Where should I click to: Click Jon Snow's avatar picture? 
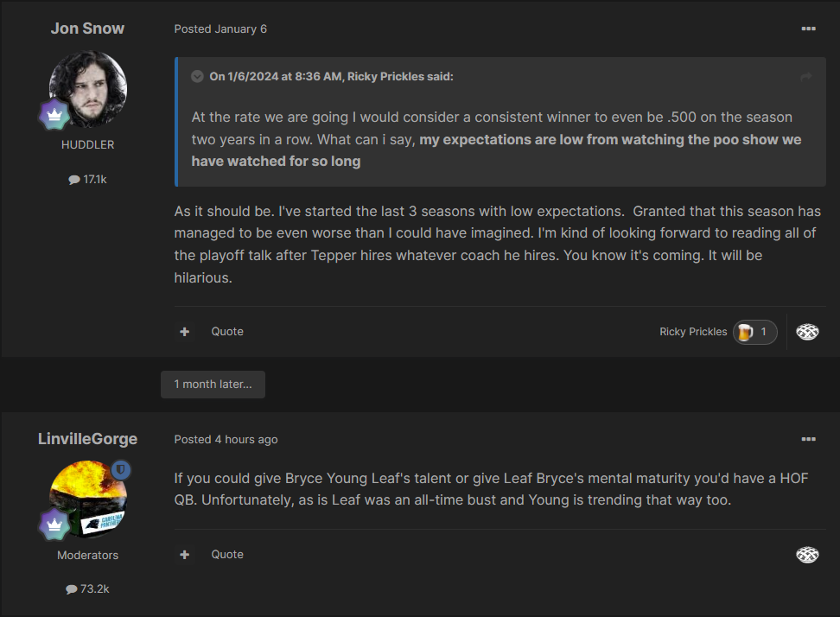[88, 89]
